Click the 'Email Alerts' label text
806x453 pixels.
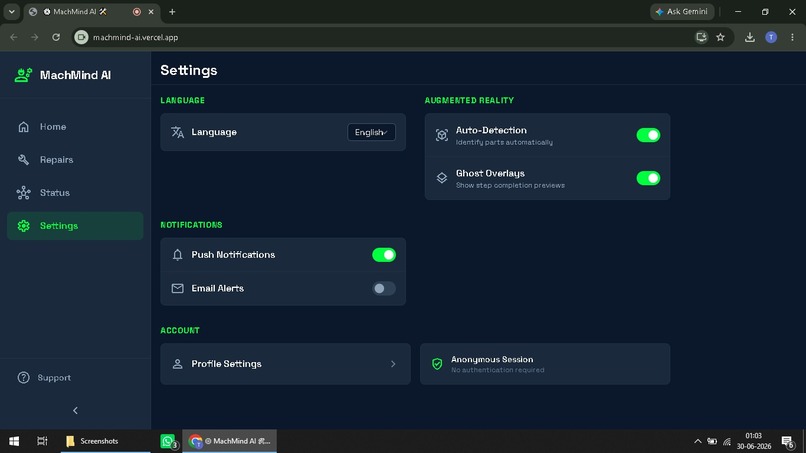217,288
